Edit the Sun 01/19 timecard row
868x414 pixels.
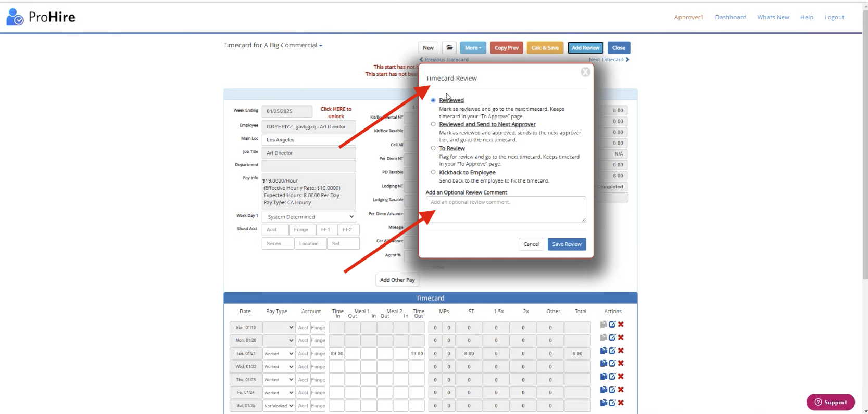612,325
